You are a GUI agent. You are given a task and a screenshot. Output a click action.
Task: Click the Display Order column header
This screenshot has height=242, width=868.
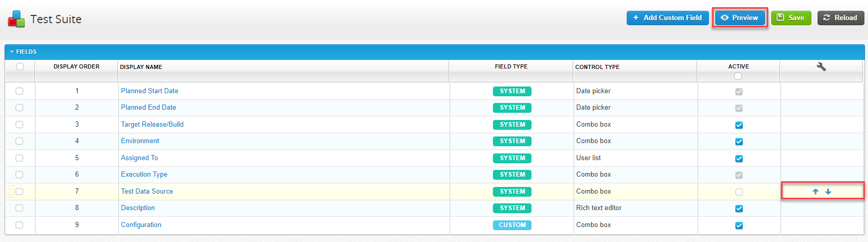(x=77, y=66)
